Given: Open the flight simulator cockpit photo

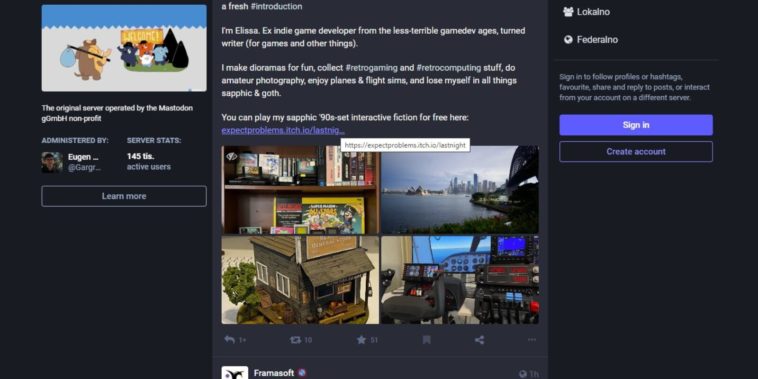Looking at the screenshot, I should tap(460, 280).
